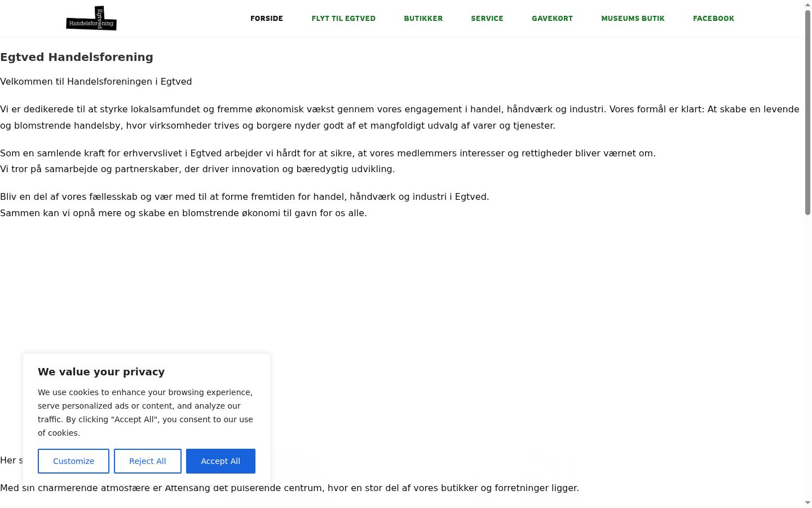Click the line starting 'Sammen kan vi opnå mere'
This screenshot has width=812, height=508.
coord(183,213)
